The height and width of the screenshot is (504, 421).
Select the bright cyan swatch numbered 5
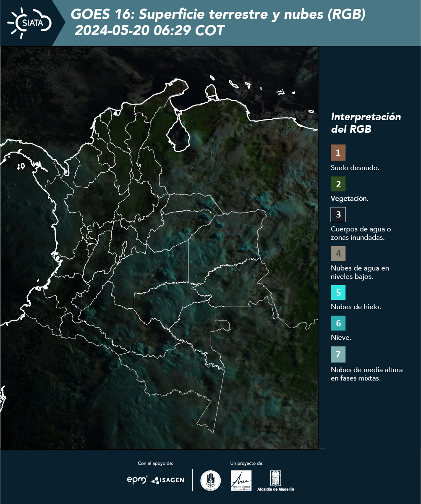pyautogui.click(x=338, y=292)
